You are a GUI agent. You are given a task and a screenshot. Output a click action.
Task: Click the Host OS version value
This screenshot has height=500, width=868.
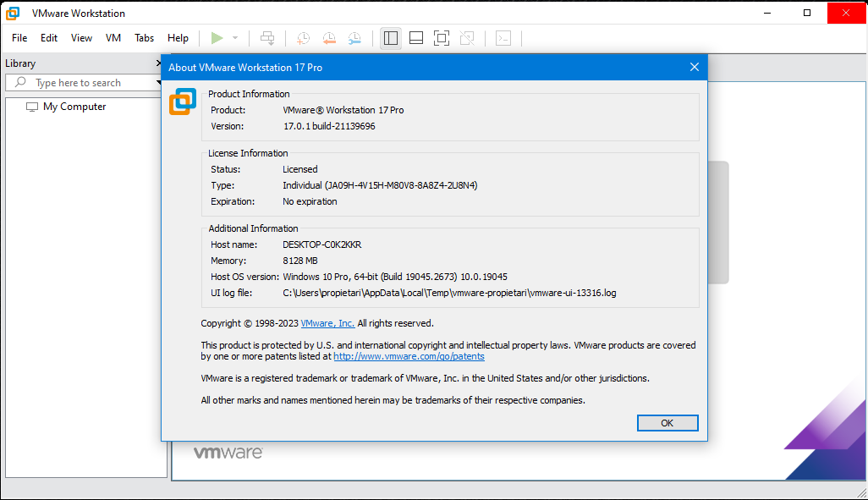click(395, 277)
